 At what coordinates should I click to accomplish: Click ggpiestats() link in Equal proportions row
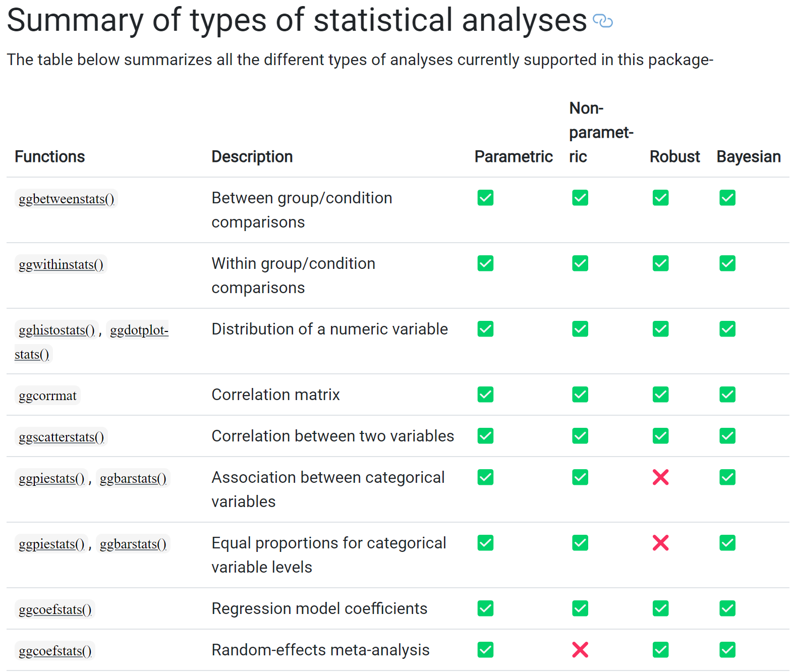[51, 544]
